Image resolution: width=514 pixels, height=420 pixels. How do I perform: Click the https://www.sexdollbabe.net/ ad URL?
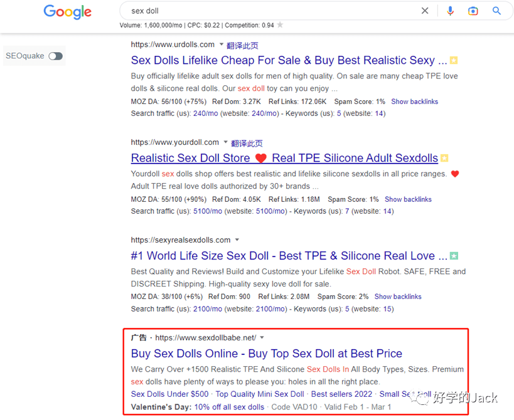point(205,337)
